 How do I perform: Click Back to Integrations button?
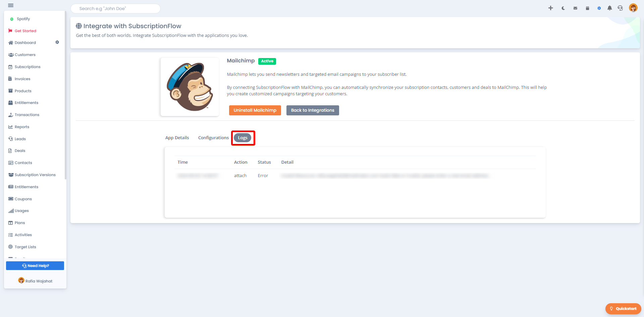coord(313,110)
